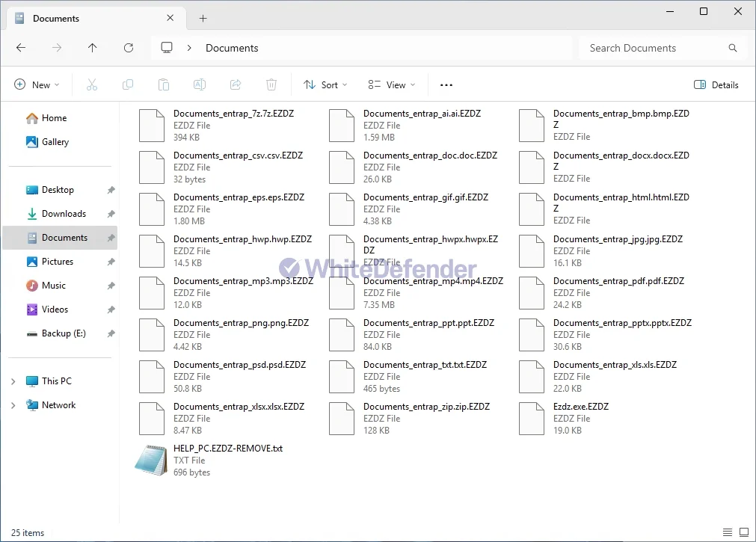Open the Sort dropdown menu

tap(325, 85)
